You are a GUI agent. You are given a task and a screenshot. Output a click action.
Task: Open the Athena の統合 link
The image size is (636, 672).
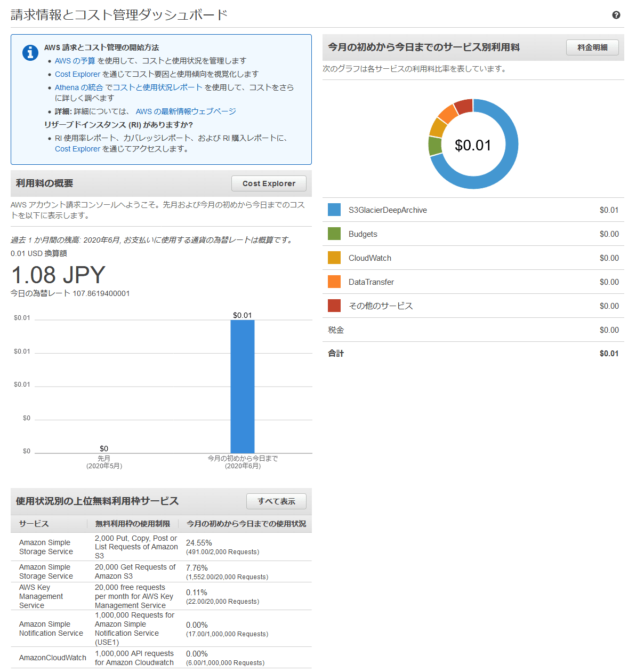point(79,87)
